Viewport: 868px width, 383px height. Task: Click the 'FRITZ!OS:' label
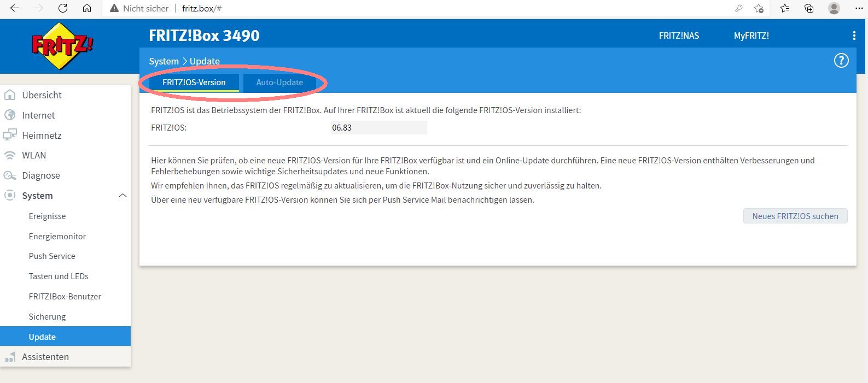(169, 128)
